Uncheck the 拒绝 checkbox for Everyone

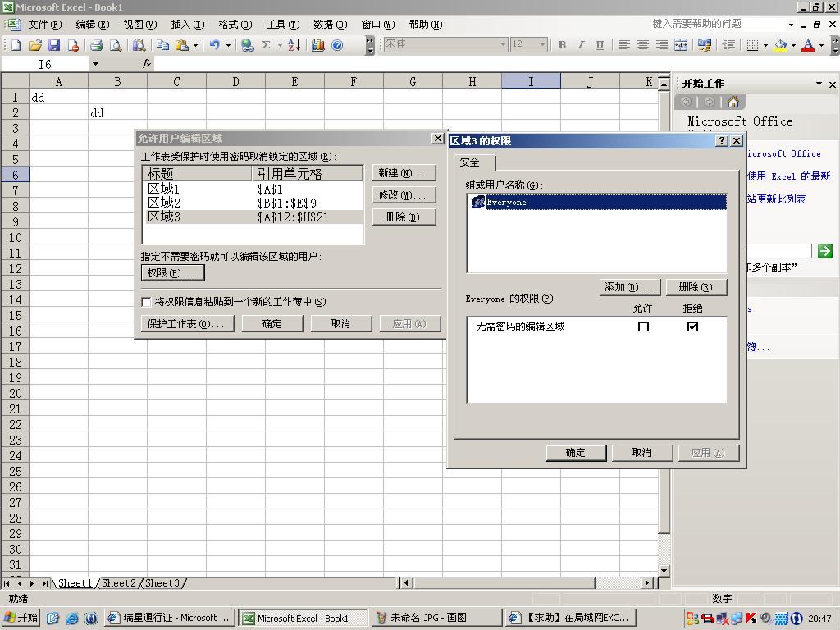pyautogui.click(x=692, y=326)
